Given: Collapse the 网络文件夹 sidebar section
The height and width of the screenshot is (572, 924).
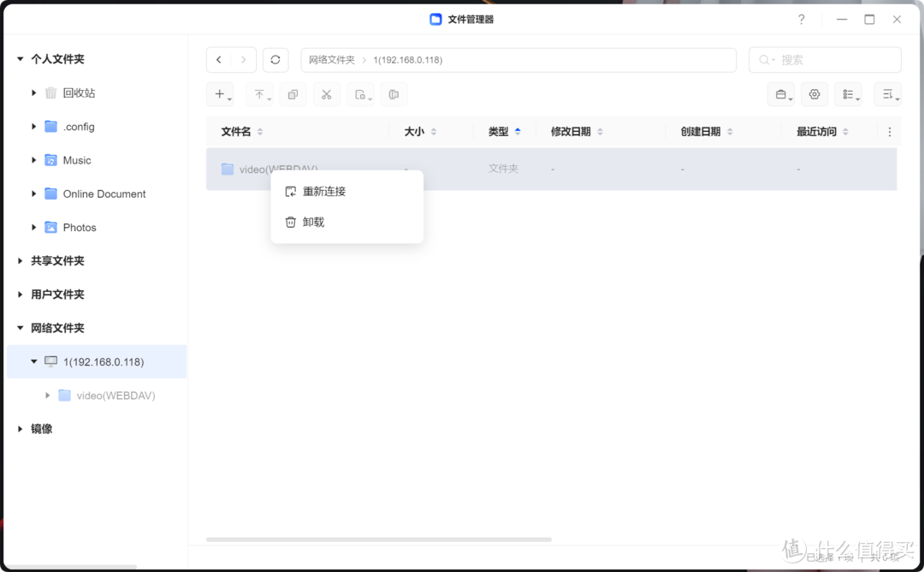Looking at the screenshot, I should click(x=19, y=328).
